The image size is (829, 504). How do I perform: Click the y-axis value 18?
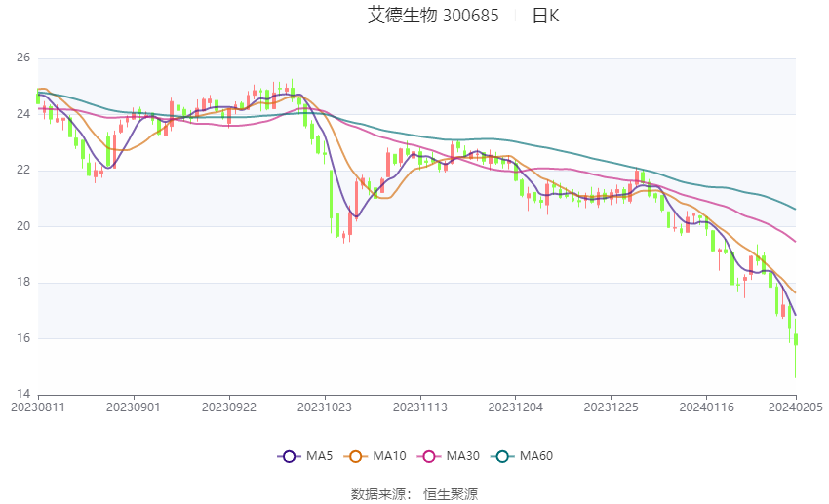coord(23,282)
